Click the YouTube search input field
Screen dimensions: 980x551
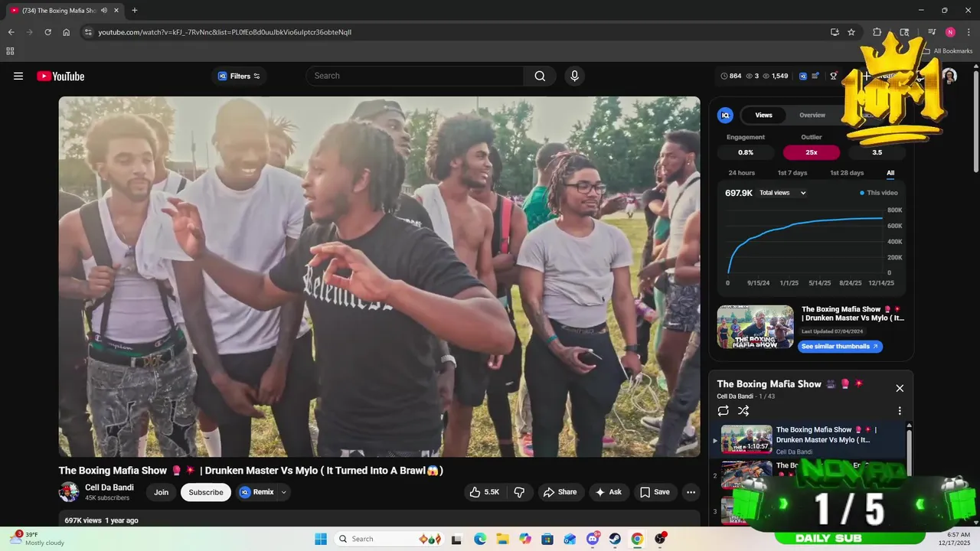pos(415,76)
